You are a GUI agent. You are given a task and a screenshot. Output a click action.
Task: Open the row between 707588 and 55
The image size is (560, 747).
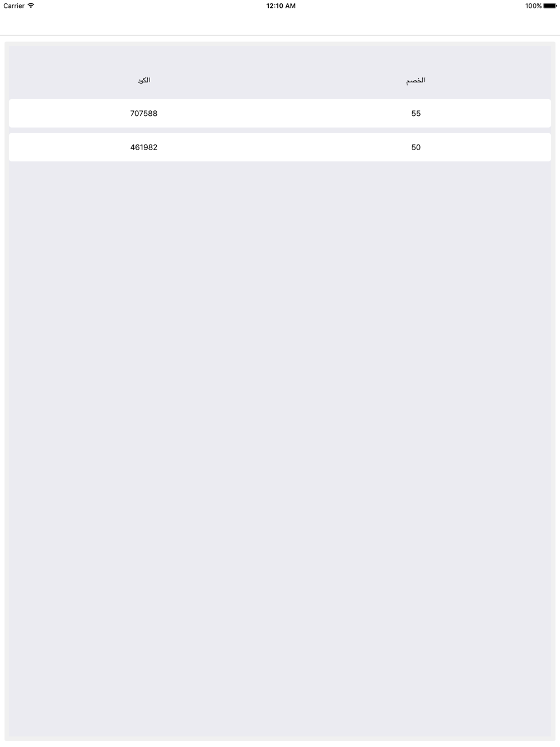(280, 113)
